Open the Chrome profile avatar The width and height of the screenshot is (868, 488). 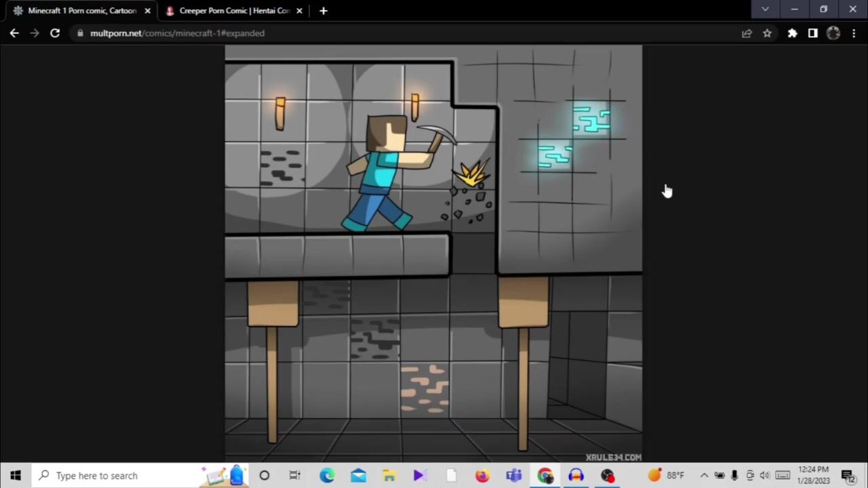(x=833, y=33)
